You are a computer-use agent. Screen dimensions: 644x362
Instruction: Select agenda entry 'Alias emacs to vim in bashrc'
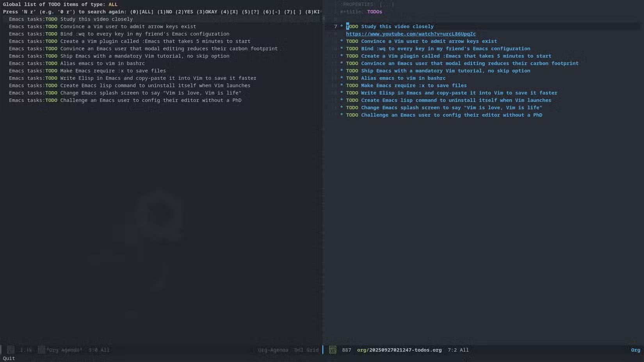coord(102,63)
